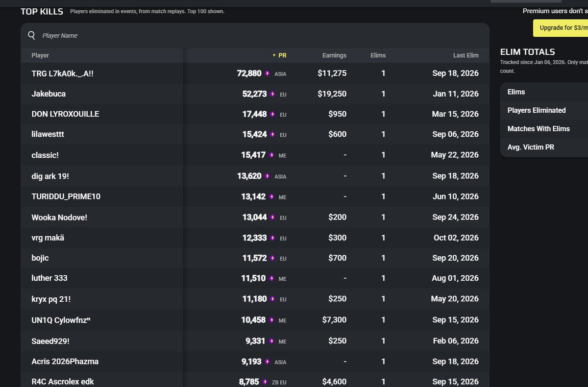Click the $19,250 earnings value
Screen dimensions: 588x387
[x=332, y=94]
